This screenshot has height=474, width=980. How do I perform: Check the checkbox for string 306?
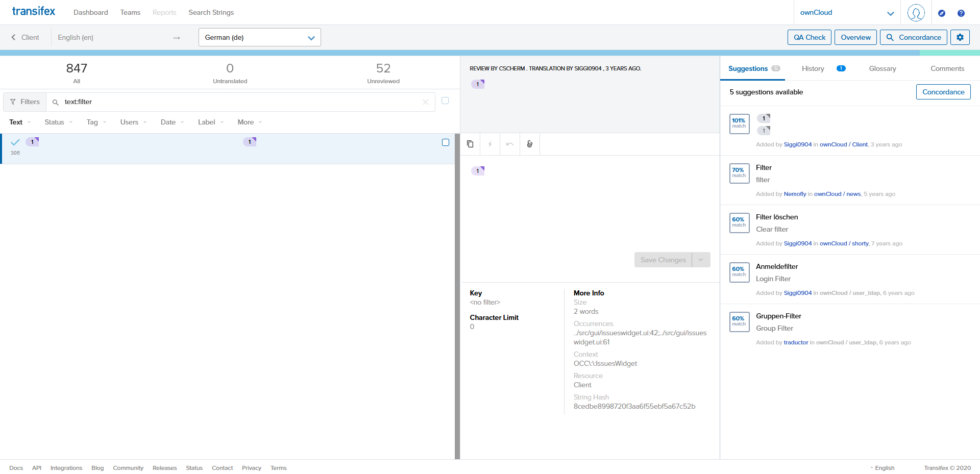pyautogui.click(x=446, y=142)
